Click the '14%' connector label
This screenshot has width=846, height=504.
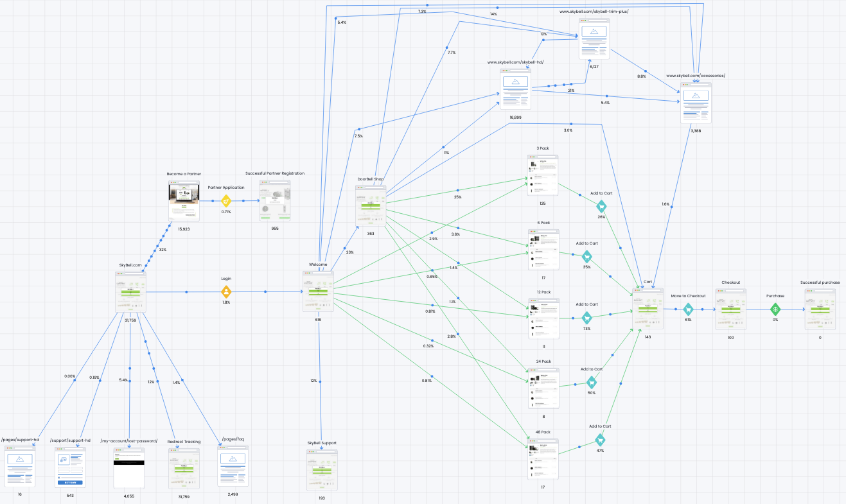(493, 14)
